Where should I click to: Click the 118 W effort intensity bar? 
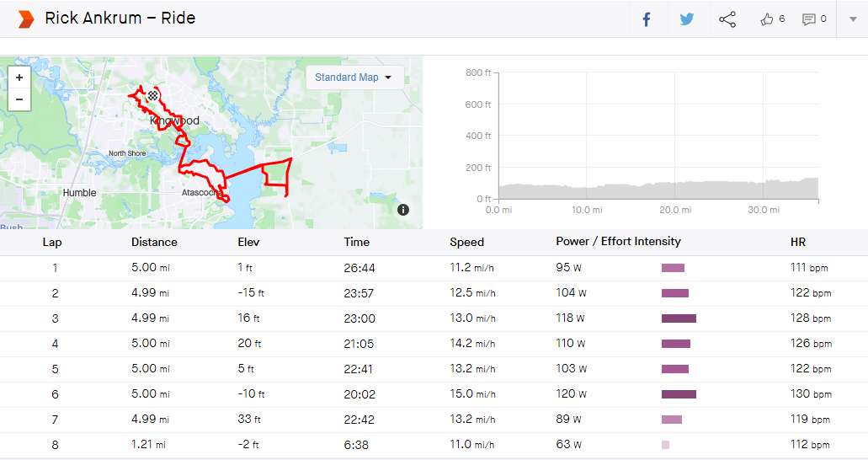[679, 318]
